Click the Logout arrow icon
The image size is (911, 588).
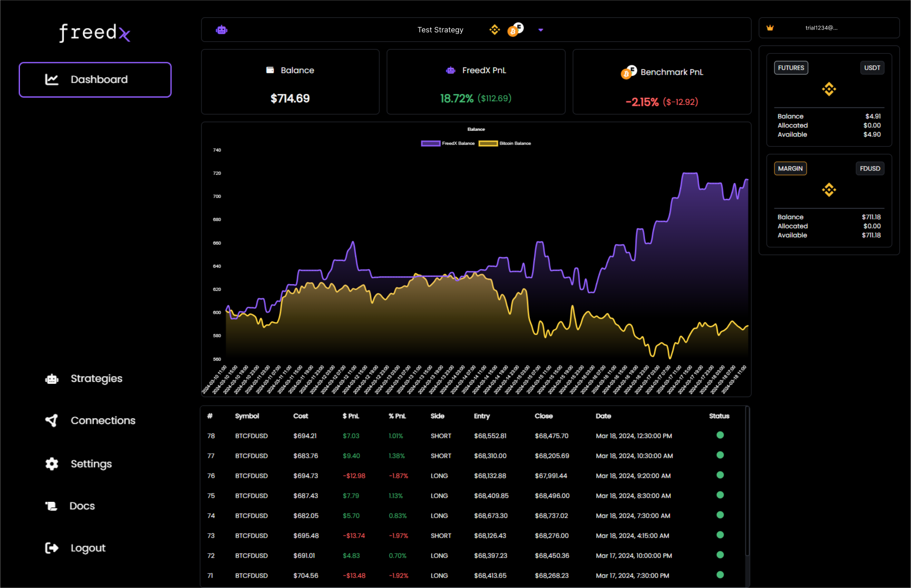point(52,548)
